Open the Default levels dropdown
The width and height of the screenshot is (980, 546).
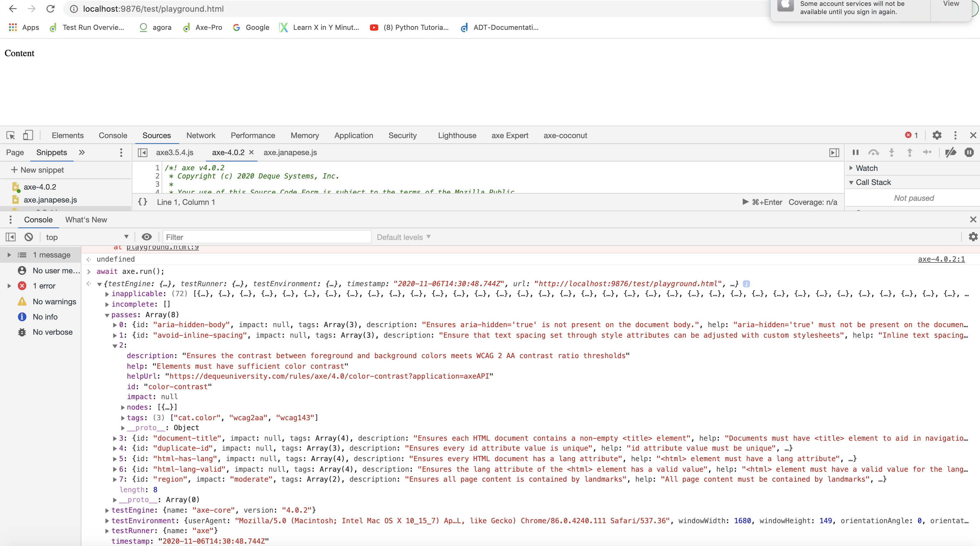pyautogui.click(x=403, y=236)
